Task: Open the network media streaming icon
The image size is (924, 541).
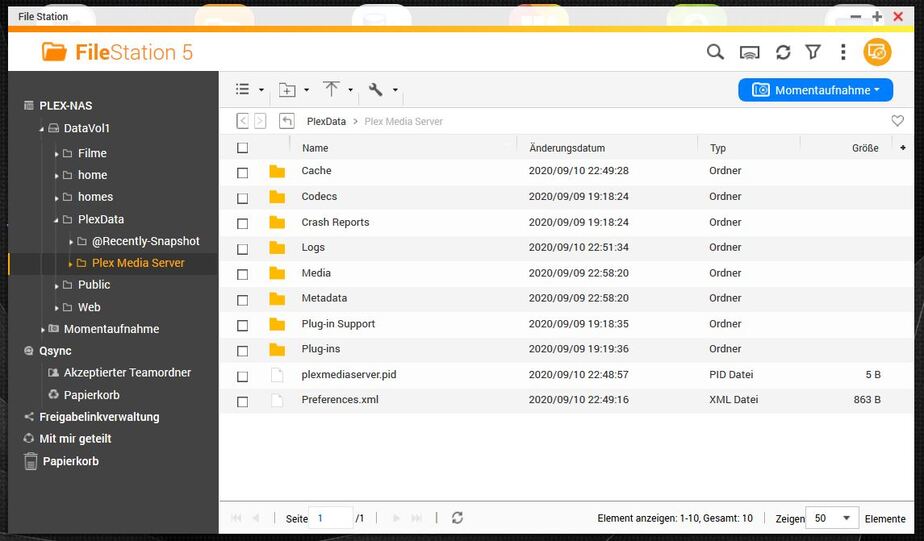Action: (x=749, y=52)
